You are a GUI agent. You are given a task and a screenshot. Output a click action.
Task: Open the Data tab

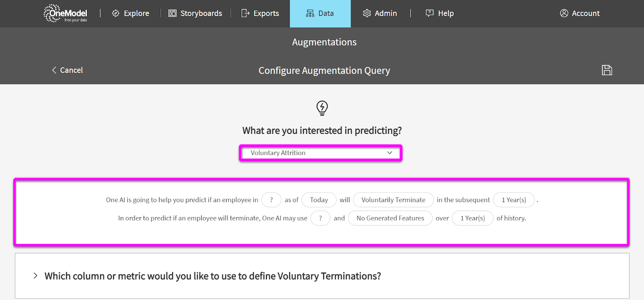pos(320,14)
